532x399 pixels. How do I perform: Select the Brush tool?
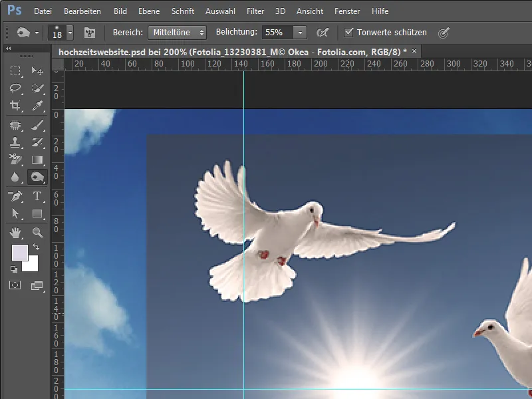[x=37, y=125]
